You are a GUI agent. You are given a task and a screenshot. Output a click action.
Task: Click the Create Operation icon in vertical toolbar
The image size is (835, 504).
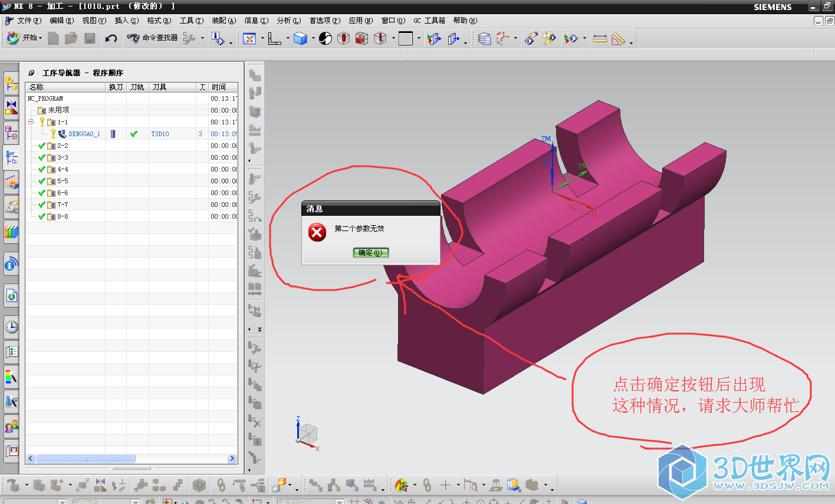255,148
